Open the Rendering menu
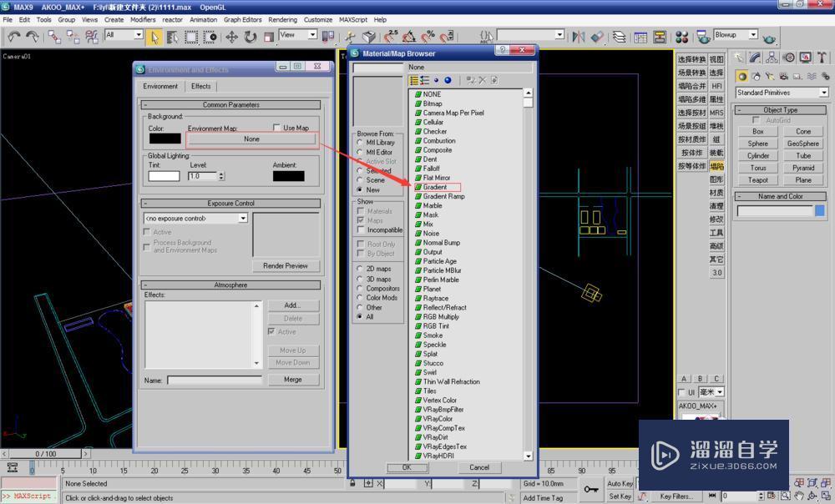This screenshot has width=835, height=504. point(282,19)
